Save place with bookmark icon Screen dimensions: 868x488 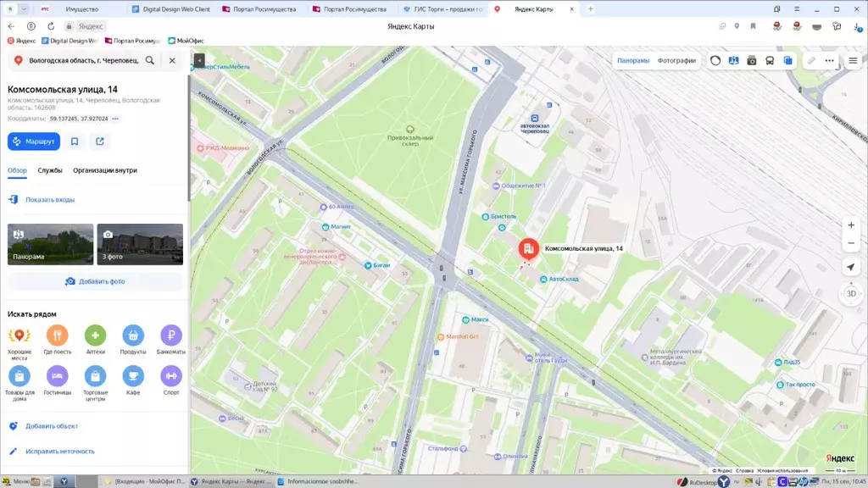75,141
